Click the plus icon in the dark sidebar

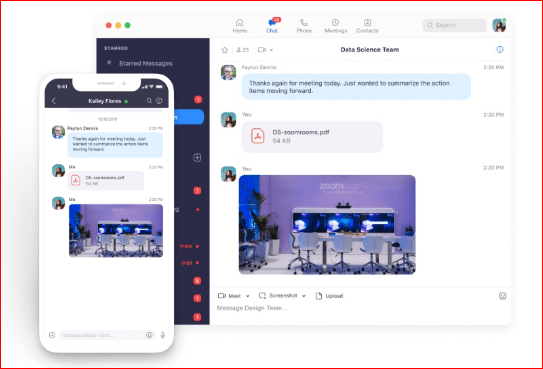pyautogui.click(x=197, y=158)
